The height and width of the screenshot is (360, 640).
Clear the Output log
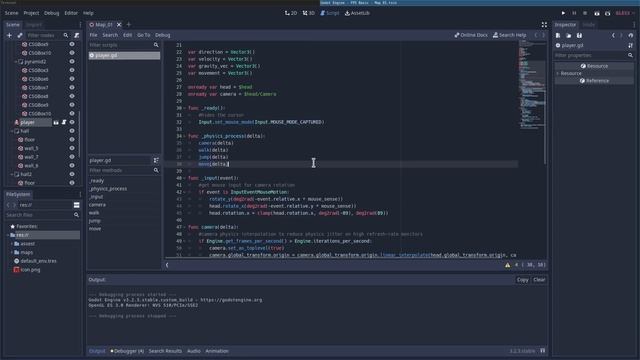pyautogui.click(x=539, y=280)
